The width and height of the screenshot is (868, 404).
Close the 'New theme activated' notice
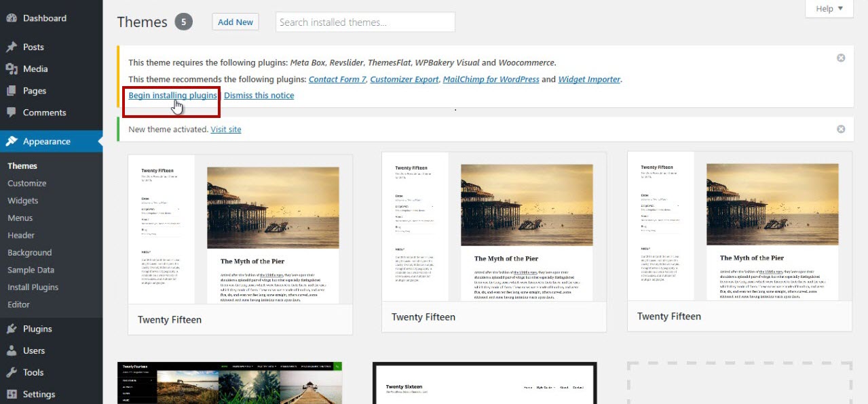[841, 129]
